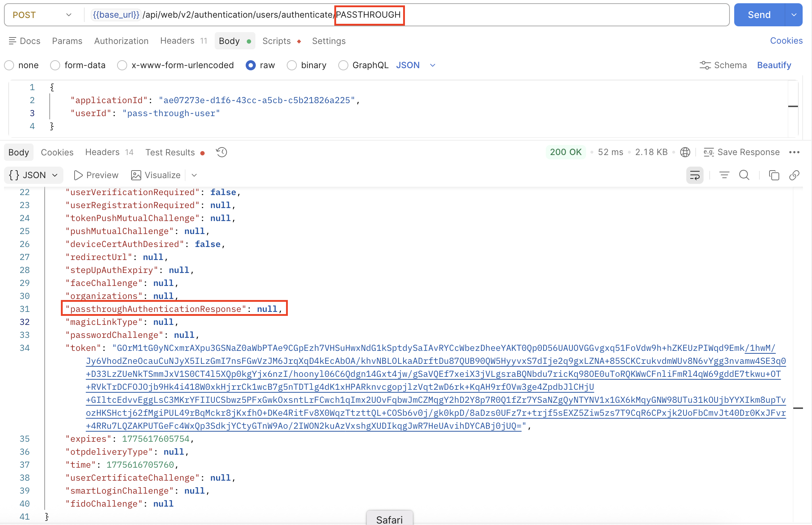Click the time value 1775616705760
812x525 pixels.
point(140,465)
